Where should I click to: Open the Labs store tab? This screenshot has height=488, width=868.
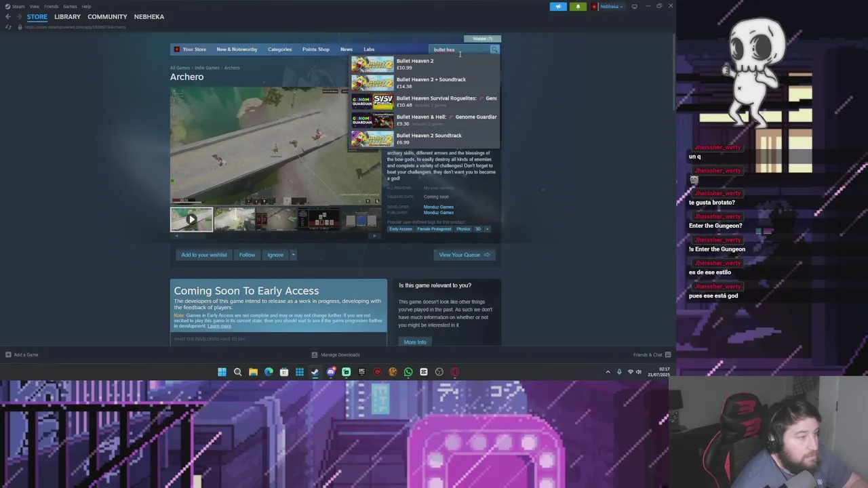369,49
